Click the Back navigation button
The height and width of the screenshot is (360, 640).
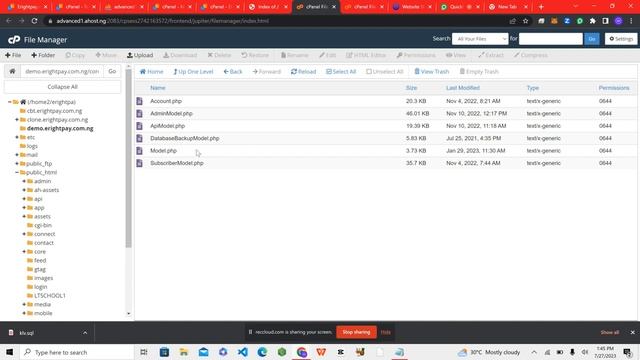click(233, 71)
